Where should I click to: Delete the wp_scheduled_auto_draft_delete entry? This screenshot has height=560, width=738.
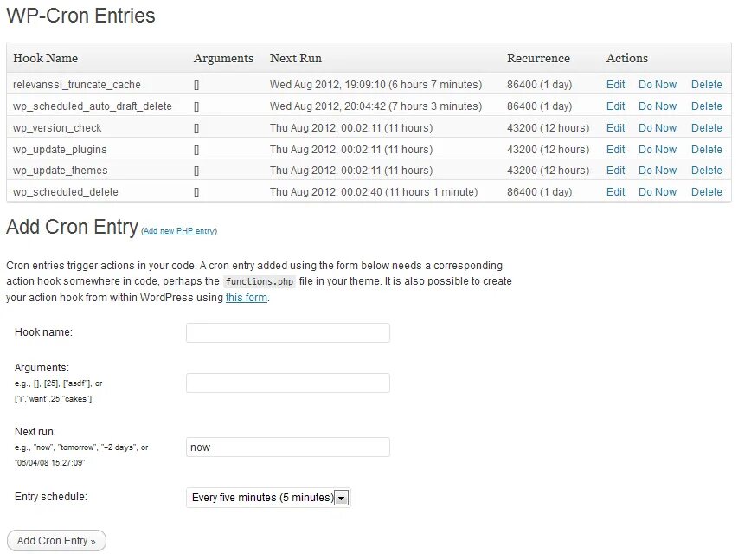pos(706,106)
